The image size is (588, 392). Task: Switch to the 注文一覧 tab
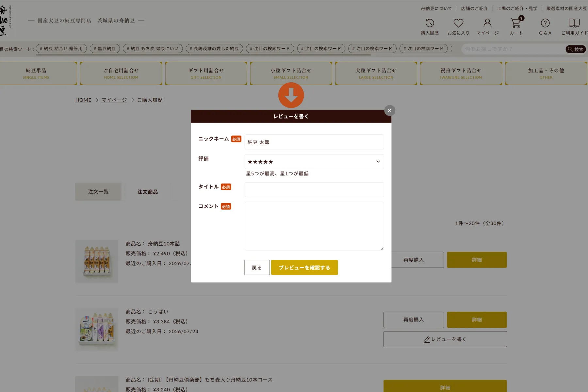coord(98,192)
